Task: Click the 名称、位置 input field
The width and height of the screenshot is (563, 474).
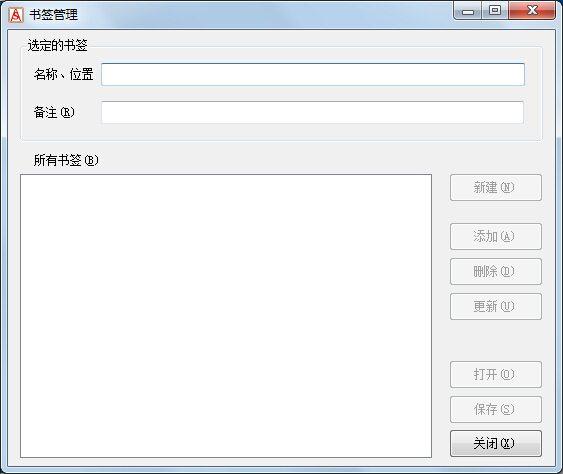Action: (x=313, y=74)
